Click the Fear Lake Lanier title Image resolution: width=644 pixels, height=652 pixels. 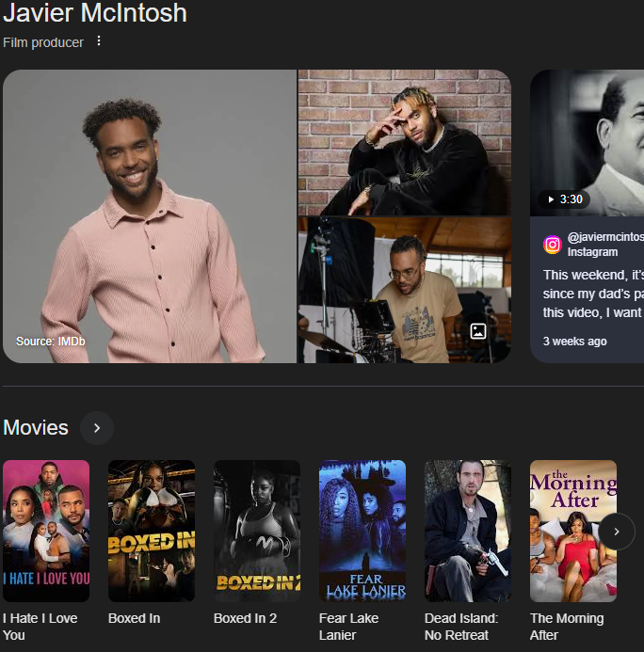pos(349,627)
